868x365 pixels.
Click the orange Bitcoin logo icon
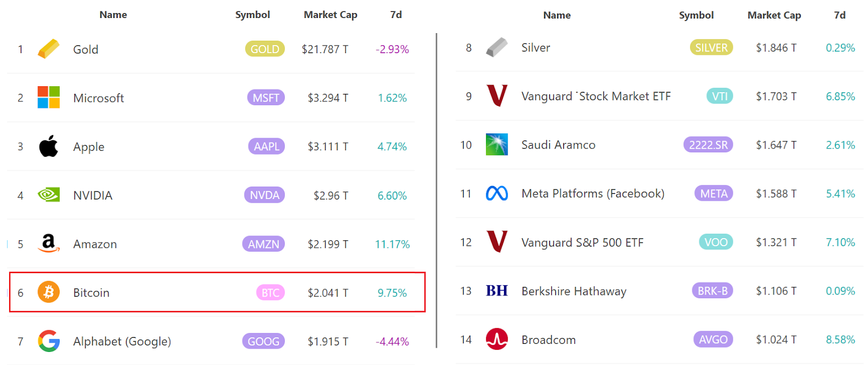click(x=48, y=292)
